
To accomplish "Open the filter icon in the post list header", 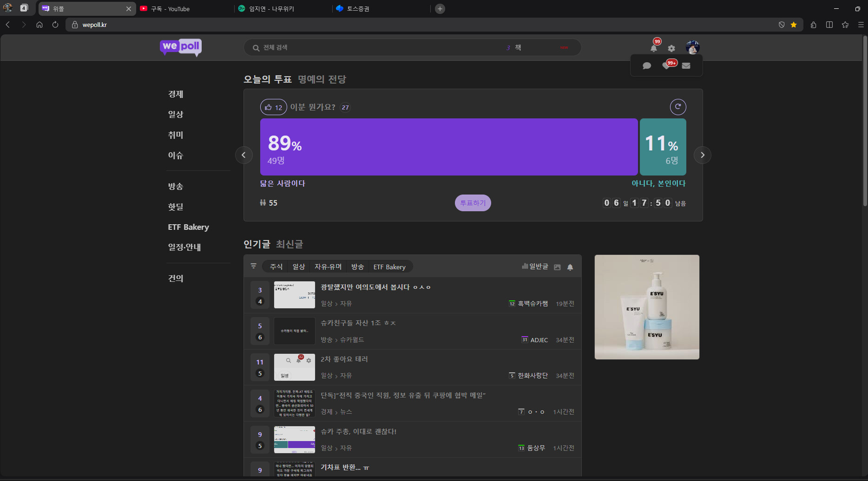I will coord(253,266).
